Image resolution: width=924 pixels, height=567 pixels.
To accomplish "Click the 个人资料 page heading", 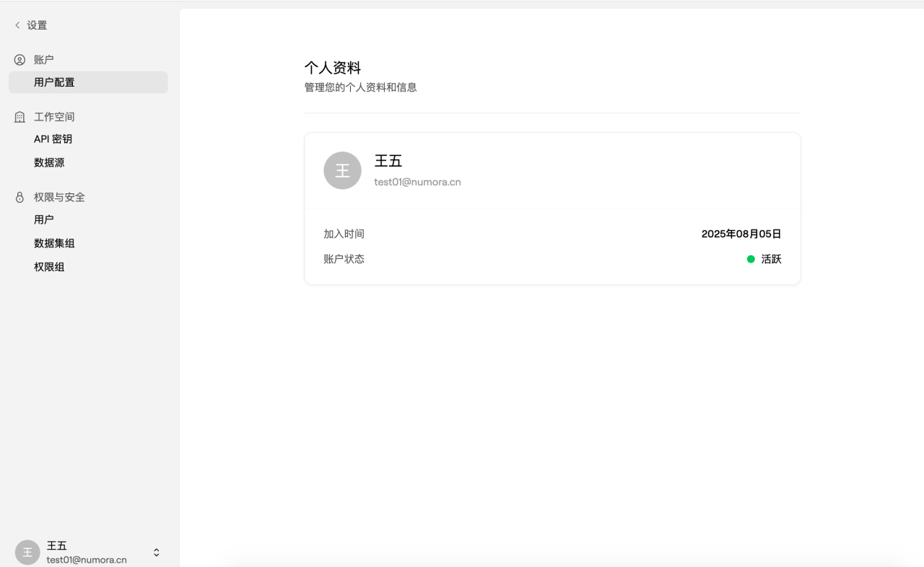I will (333, 67).
